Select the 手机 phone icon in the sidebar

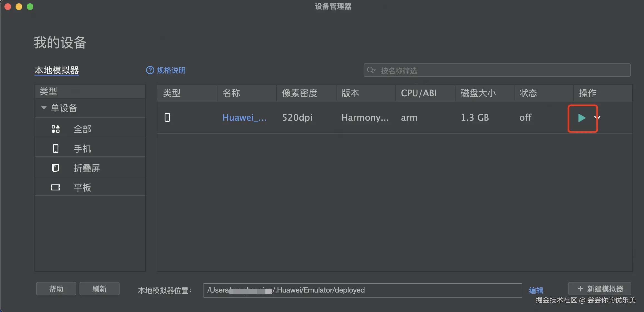[56, 148]
